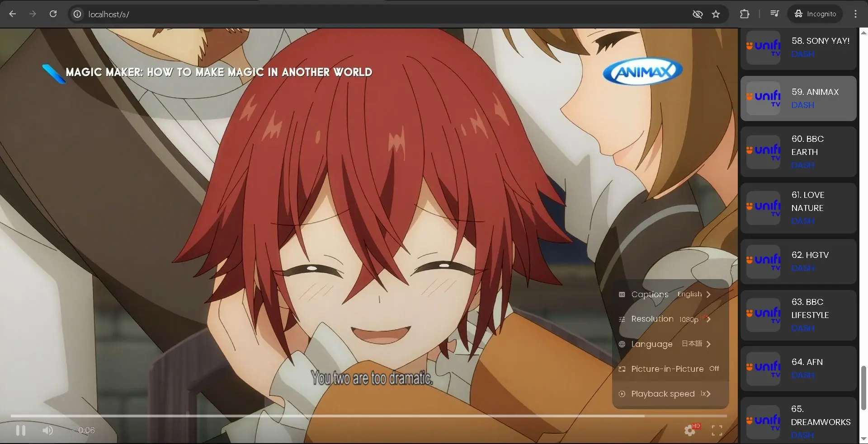This screenshot has height=444, width=868.
Task: Click the Picture-in-Picture icon
Action: [x=622, y=369]
